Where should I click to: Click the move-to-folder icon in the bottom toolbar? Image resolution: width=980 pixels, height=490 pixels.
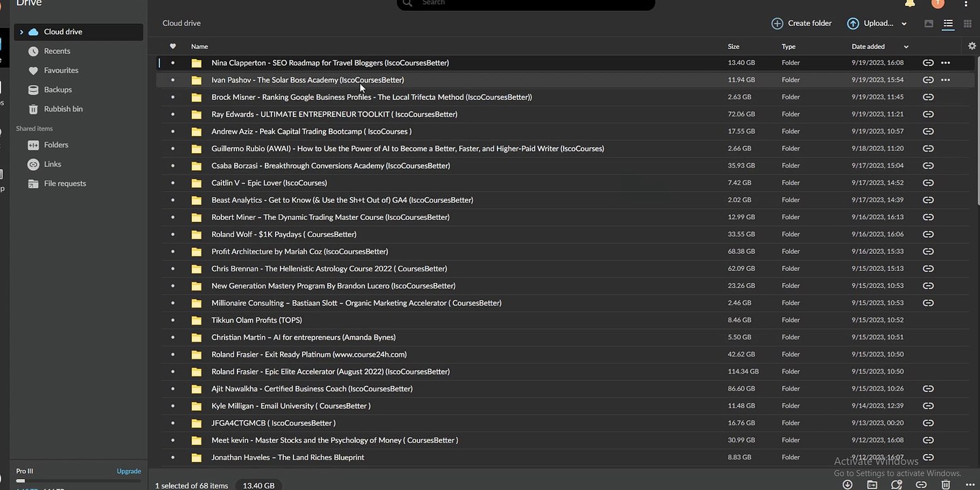point(872,485)
